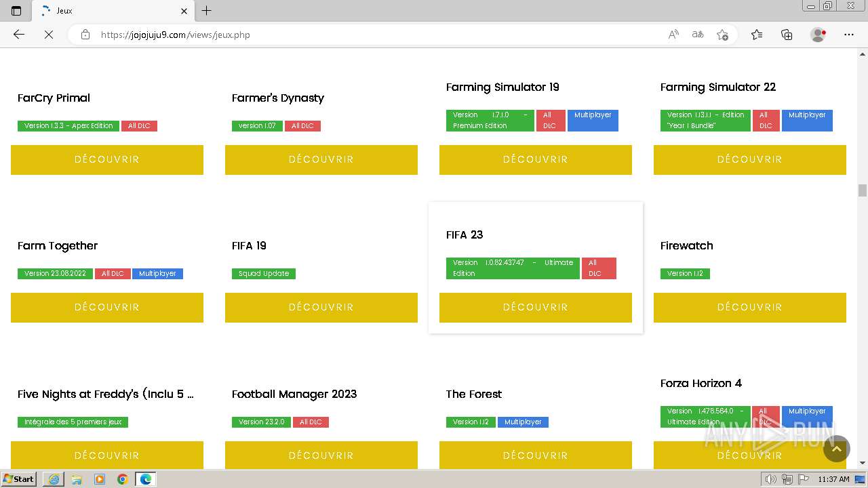Click Intégrale des 5 premiers jeux tag
Viewport: 868px width, 488px height.
point(73,422)
